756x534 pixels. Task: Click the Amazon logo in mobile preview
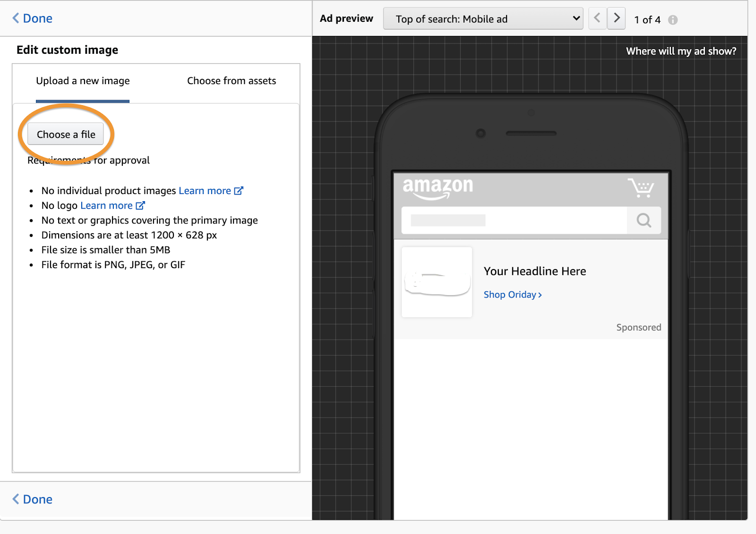[438, 188]
